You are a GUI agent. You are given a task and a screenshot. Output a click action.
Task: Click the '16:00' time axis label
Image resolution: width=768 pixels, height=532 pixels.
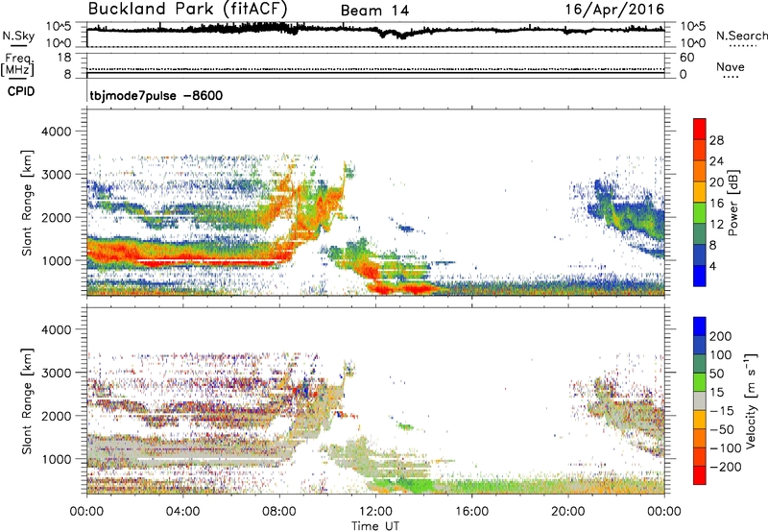point(471,512)
